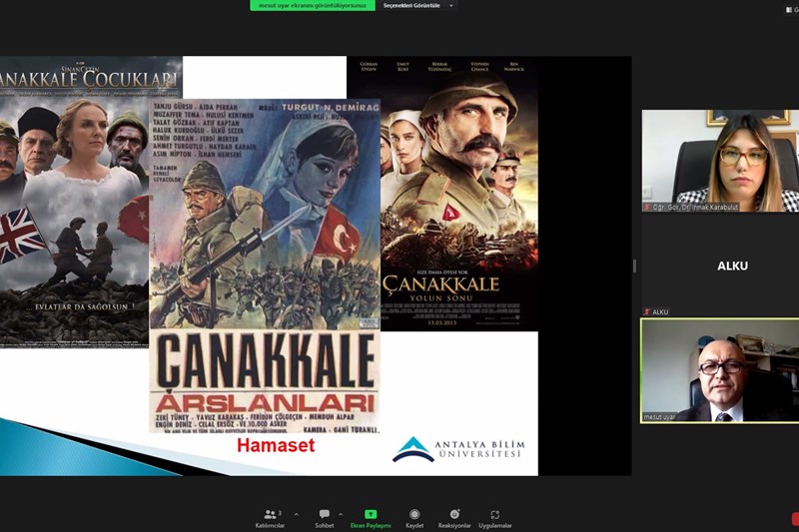The height and width of the screenshot is (532, 799).
Task: Click the muted mic icon next to the ALKU label
Action: (x=646, y=311)
